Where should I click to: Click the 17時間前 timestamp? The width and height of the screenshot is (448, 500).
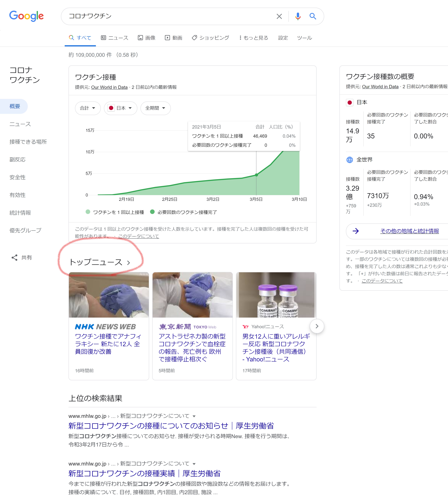click(x=252, y=371)
